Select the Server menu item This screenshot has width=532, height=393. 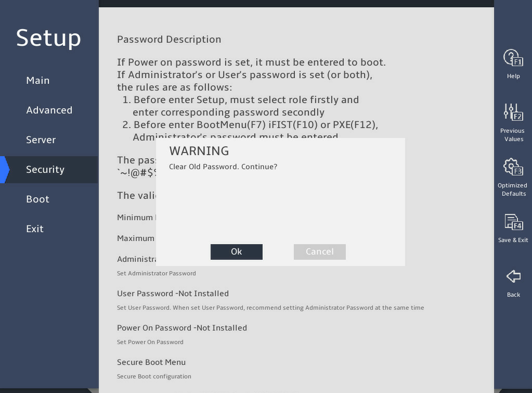coord(41,140)
